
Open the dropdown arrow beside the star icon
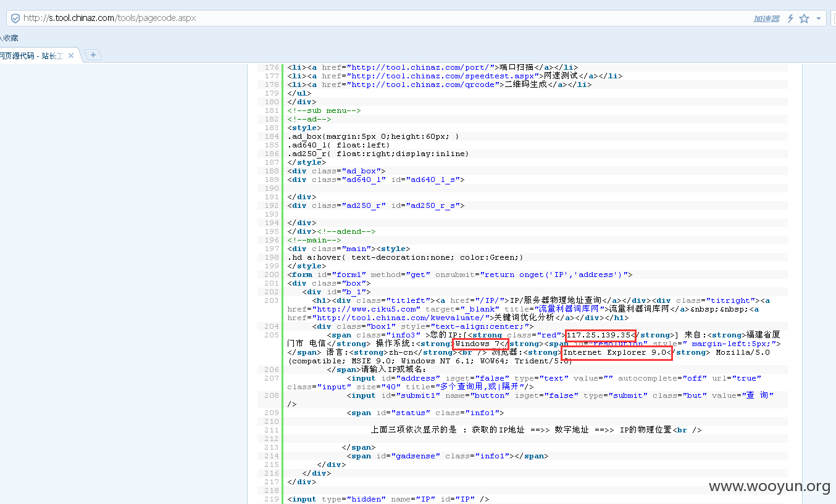[x=819, y=19]
